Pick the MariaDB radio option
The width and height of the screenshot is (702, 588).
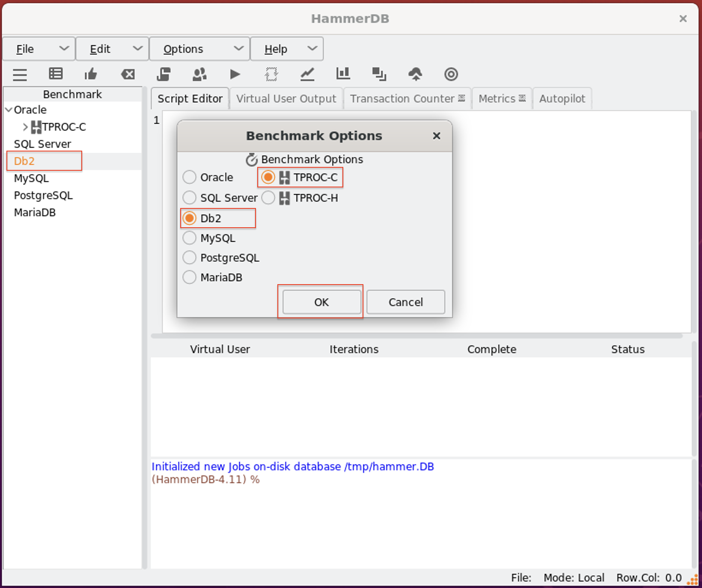coord(189,277)
